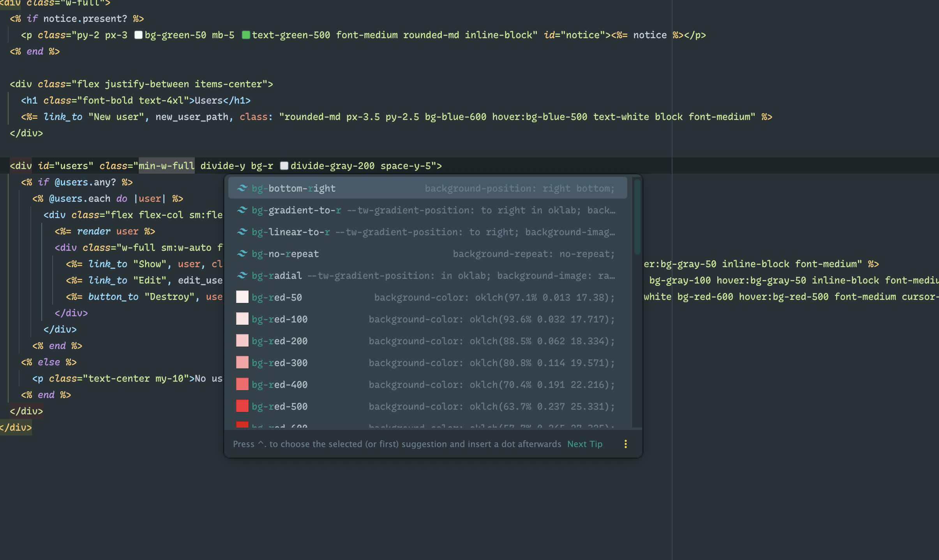Screen dimensions: 939x560
Task: Click the wave icon beside bg-radial
Action: (x=242, y=275)
